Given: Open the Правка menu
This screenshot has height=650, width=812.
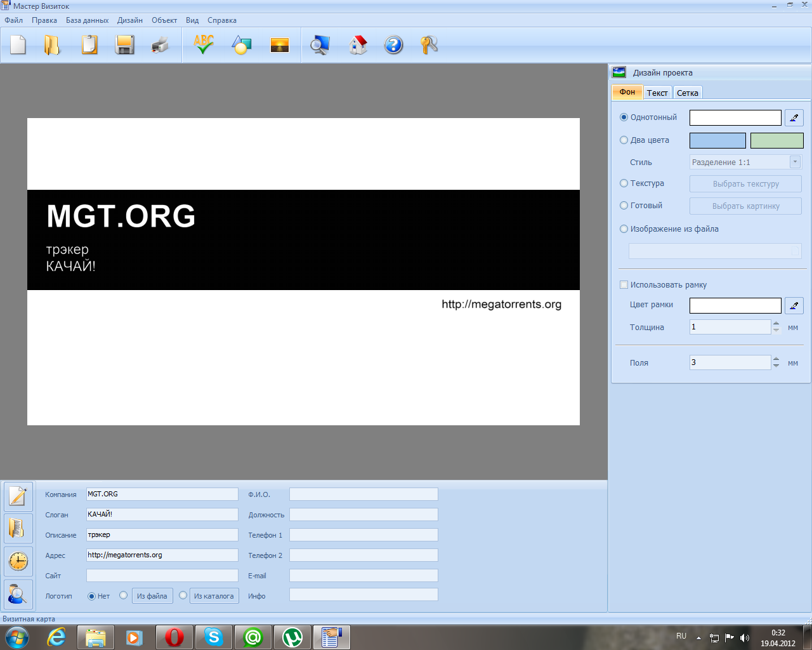Looking at the screenshot, I should tap(44, 20).
